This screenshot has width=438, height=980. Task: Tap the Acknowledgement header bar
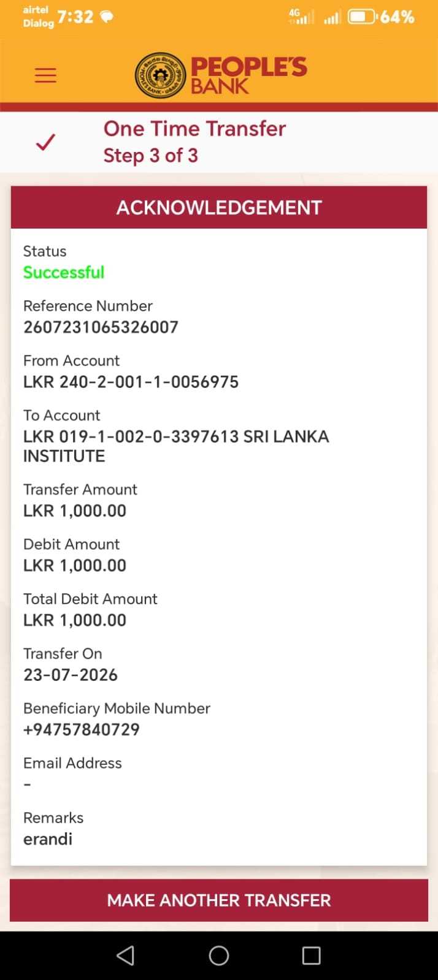click(x=219, y=207)
